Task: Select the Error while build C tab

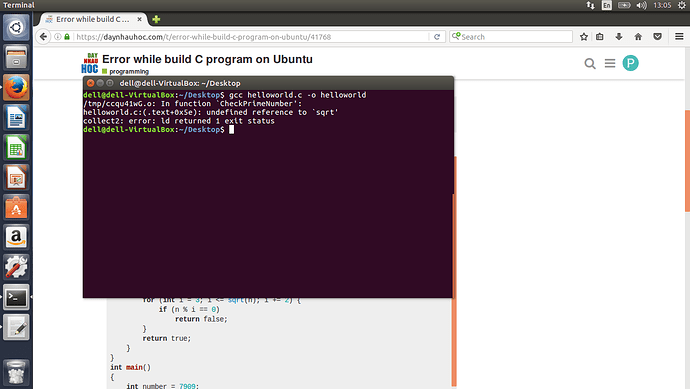Action: (x=93, y=19)
